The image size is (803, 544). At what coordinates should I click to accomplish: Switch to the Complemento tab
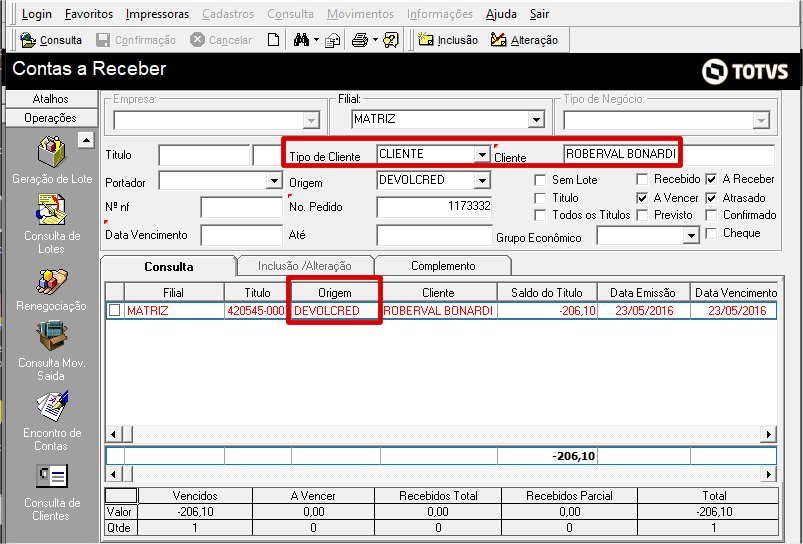tap(443, 266)
